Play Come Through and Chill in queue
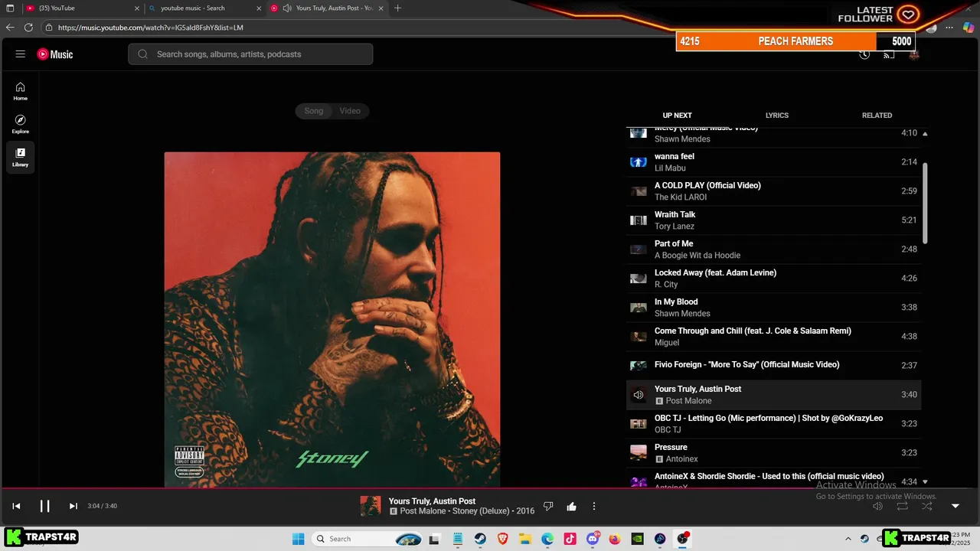This screenshot has width=980, height=551. (773, 337)
